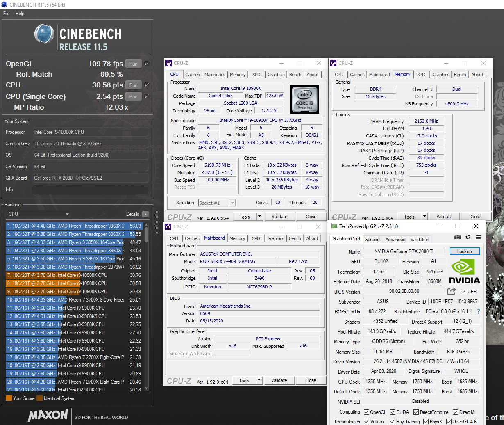Uncheck the CUDA computing checkbox
504x425 pixels.
394,412
